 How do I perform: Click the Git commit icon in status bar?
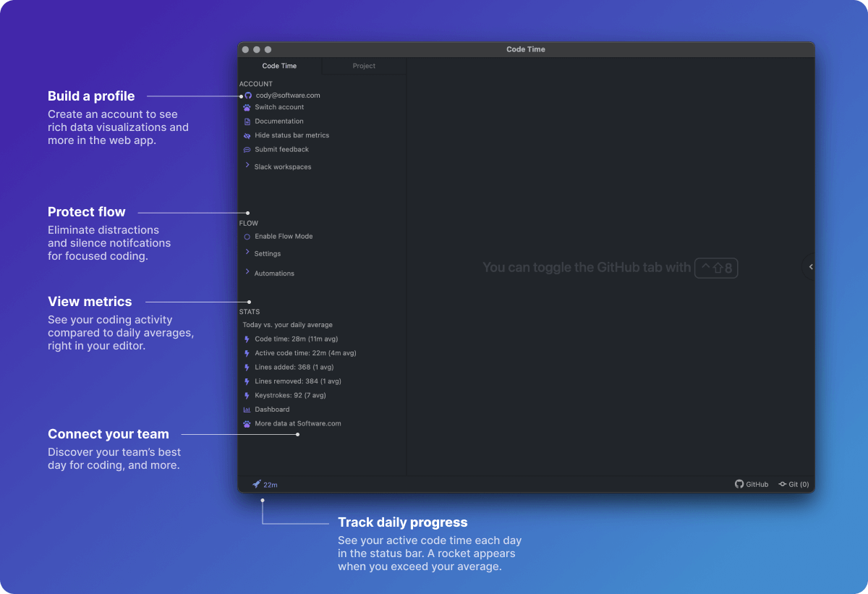click(x=783, y=485)
